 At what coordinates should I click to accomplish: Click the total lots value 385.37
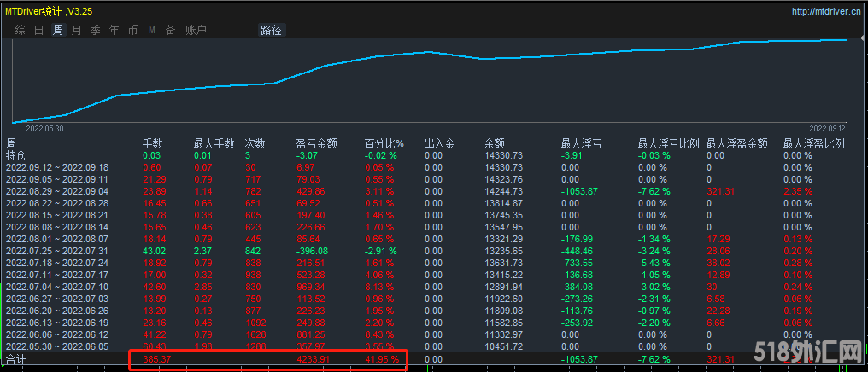point(155,360)
